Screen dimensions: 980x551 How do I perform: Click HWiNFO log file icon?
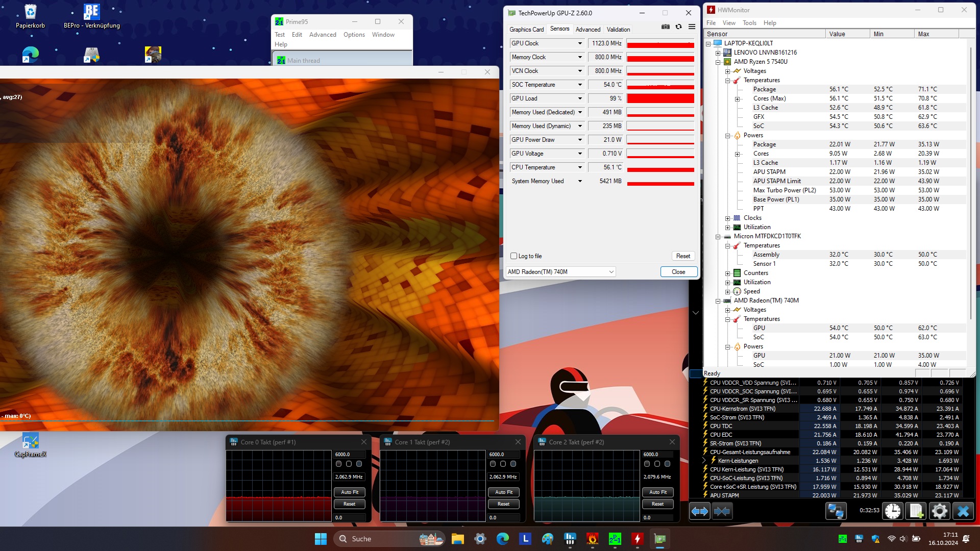point(916,511)
